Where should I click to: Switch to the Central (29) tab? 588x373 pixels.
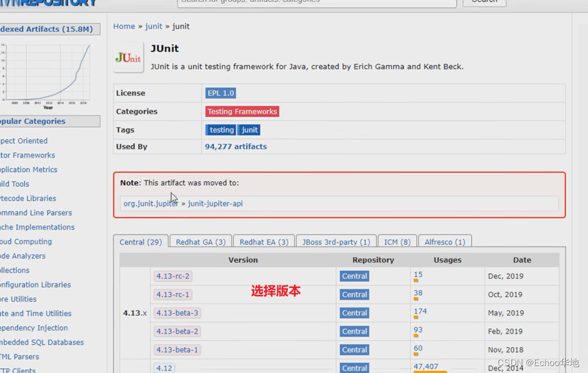click(141, 242)
